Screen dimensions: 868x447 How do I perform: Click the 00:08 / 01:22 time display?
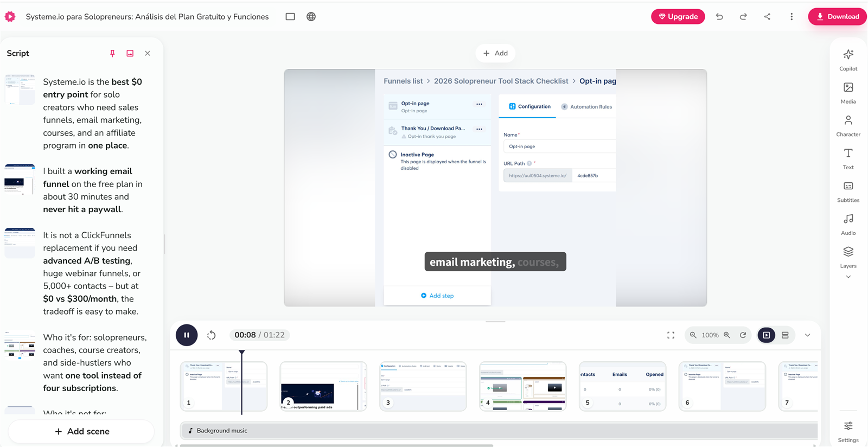coord(259,335)
